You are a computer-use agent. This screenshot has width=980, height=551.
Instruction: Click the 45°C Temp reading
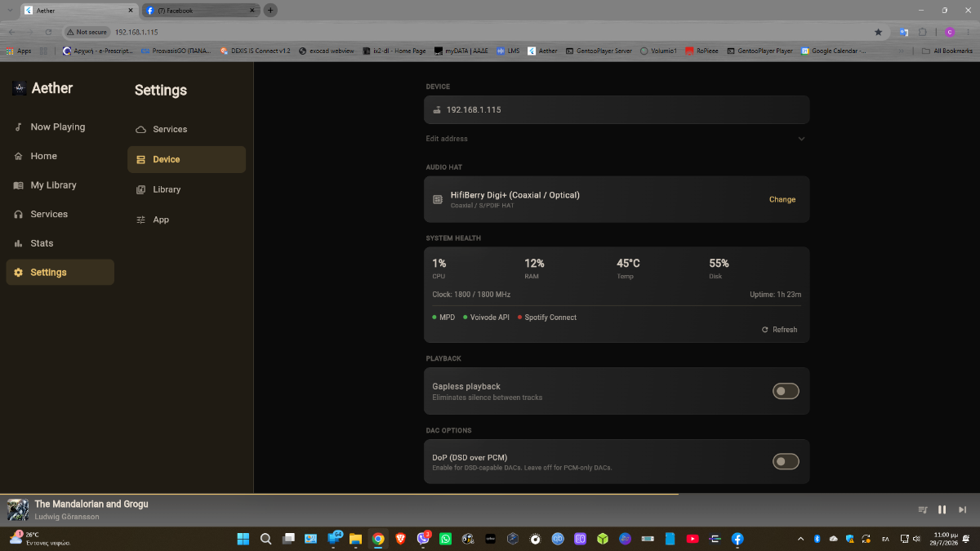click(x=628, y=268)
